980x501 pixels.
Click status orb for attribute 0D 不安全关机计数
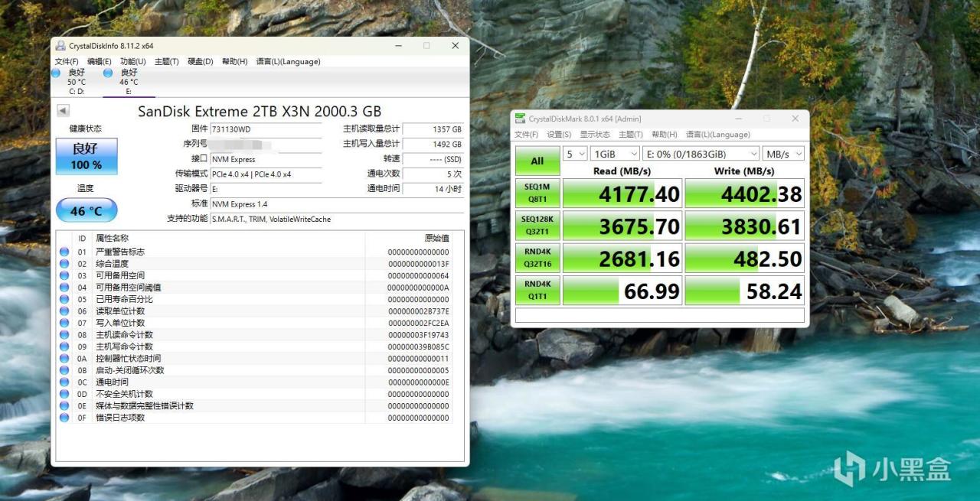tap(64, 394)
